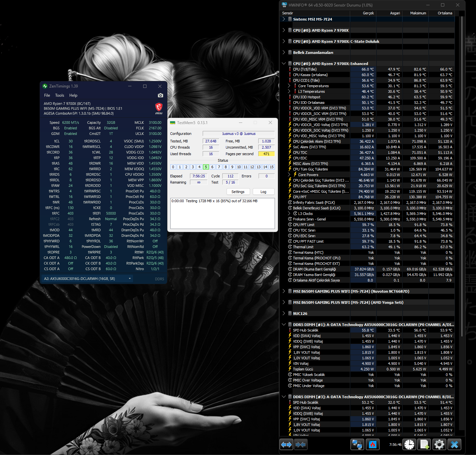This screenshot has height=455, width=476.
Task: Open TestMem5 Settings
Action: point(238,192)
